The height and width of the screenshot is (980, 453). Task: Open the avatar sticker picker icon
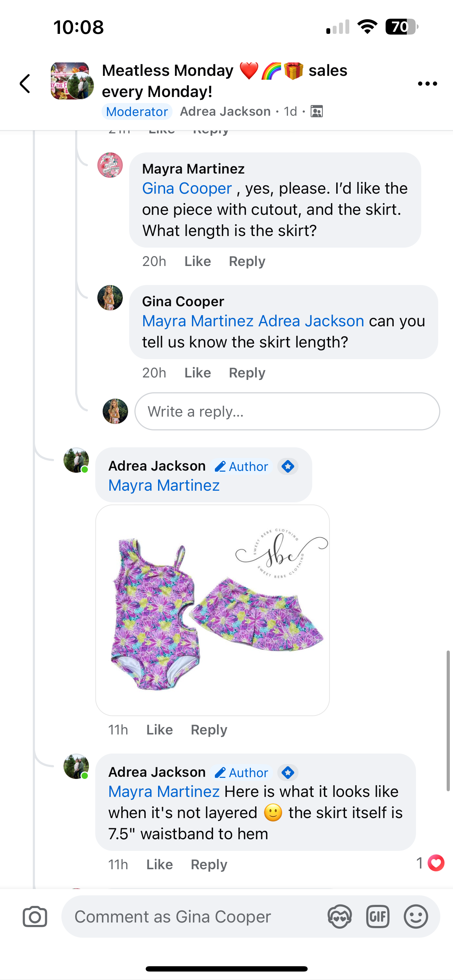point(339,917)
